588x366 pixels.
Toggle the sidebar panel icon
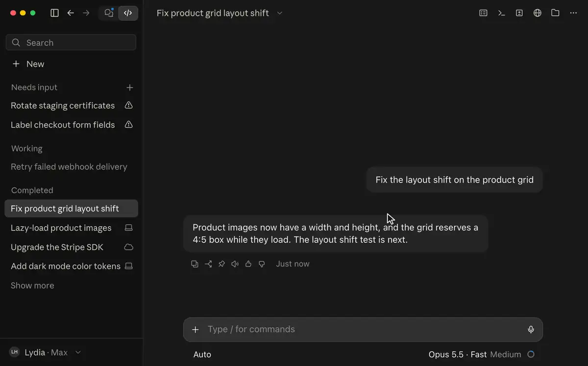coord(55,13)
